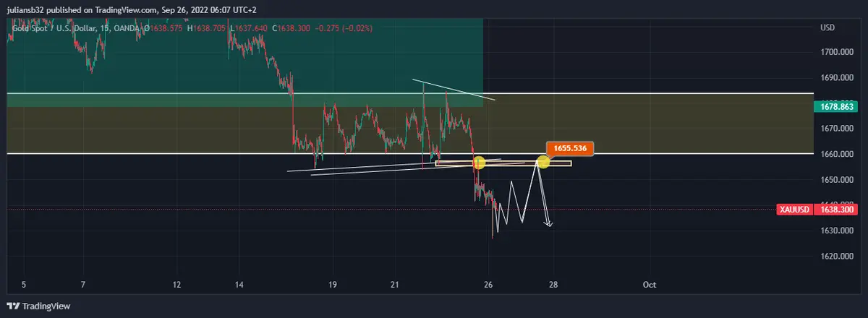Click the 1620.000 price axis label

coord(838,257)
